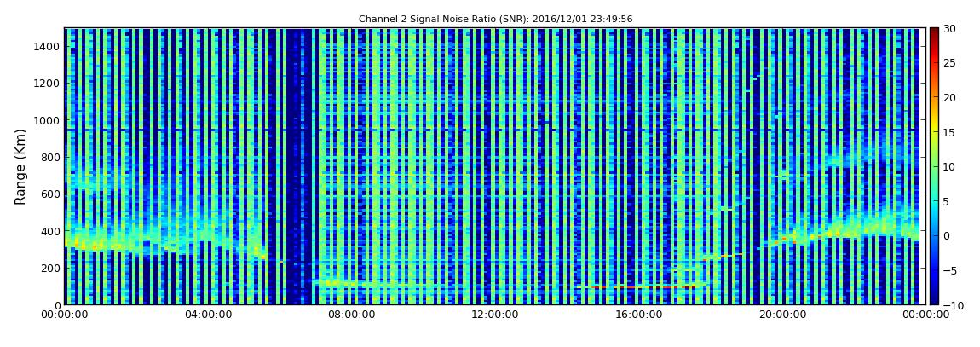
Task: Click the green middle section of the colorbar
Action: tap(934, 166)
